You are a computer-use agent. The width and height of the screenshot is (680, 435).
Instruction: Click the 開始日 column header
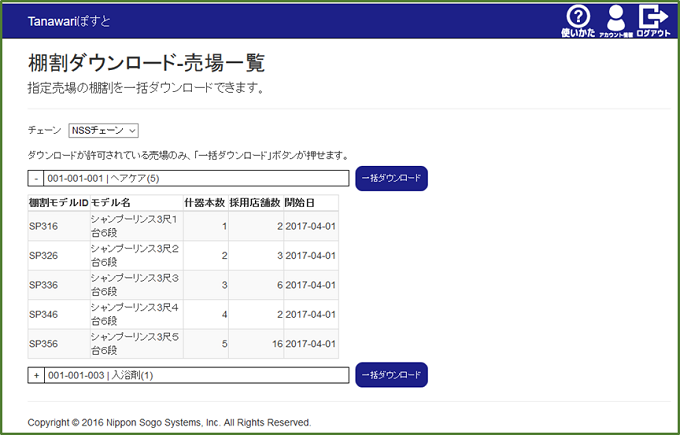(x=300, y=203)
